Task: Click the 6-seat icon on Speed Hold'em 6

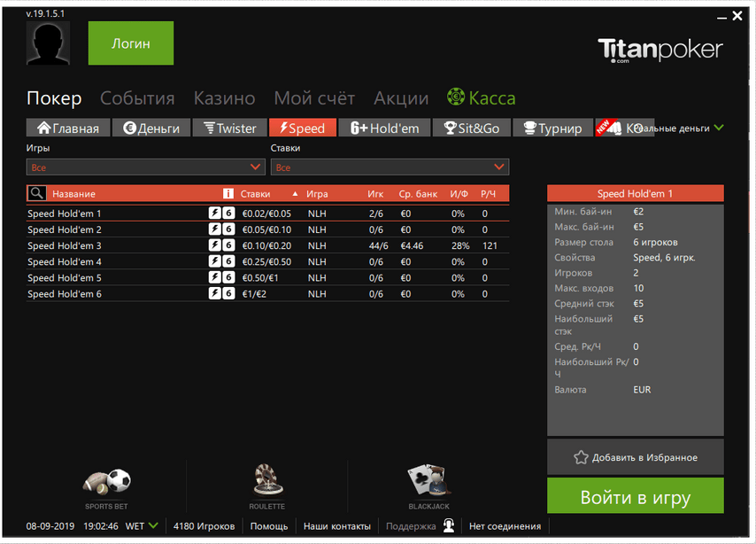Action: 228,293
